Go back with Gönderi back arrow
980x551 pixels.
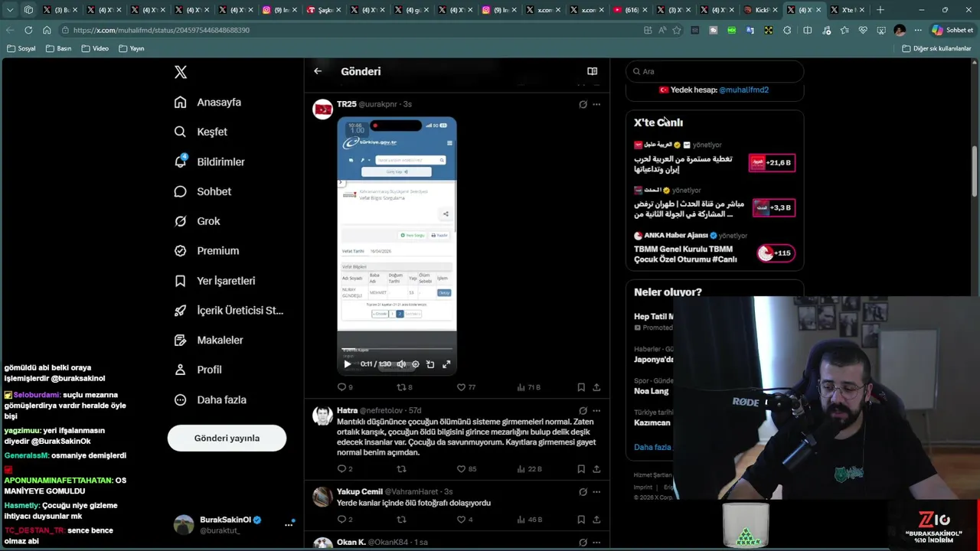tap(318, 71)
